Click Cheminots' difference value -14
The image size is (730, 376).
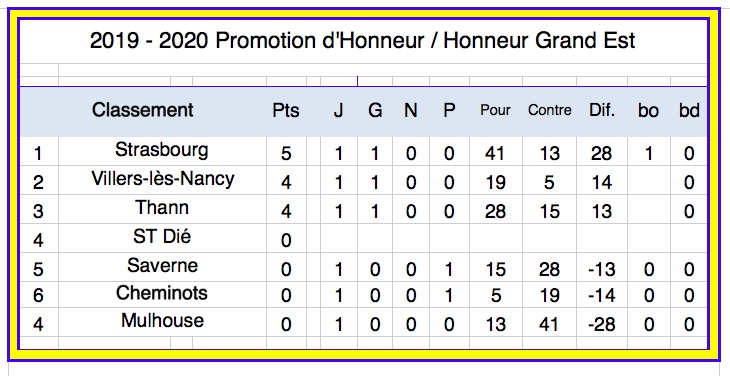pos(602,295)
